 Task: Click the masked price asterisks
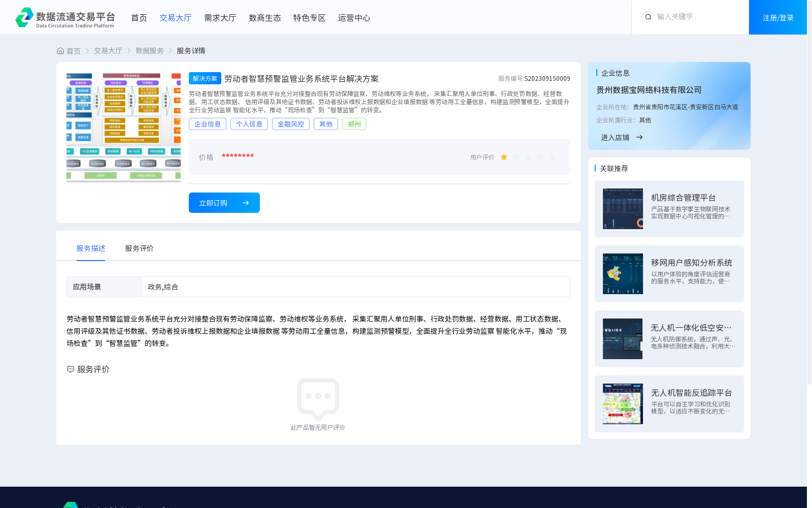click(x=238, y=155)
